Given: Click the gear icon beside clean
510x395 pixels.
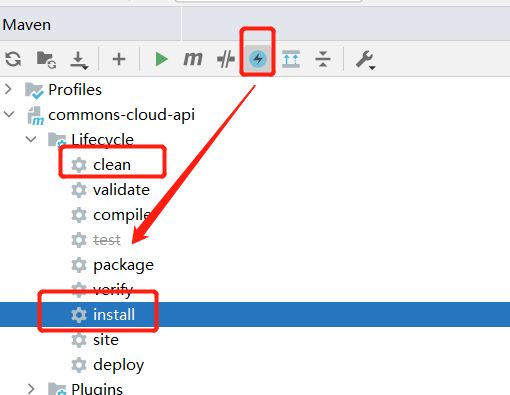Looking at the screenshot, I should point(79,165).
